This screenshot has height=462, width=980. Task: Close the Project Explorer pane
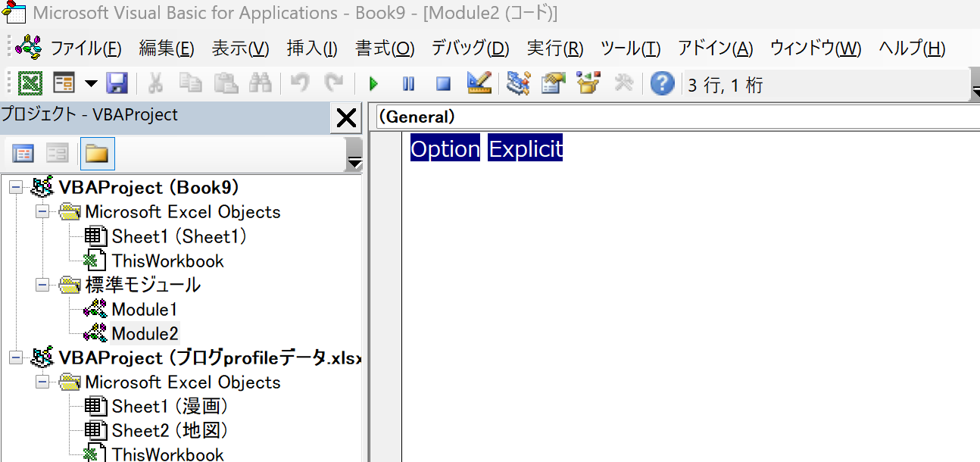coord(346,118)
